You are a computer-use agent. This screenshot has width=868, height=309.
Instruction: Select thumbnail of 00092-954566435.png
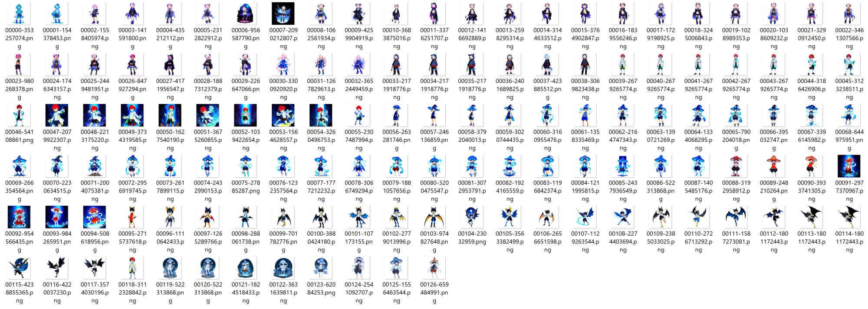(x=20, y=217)
